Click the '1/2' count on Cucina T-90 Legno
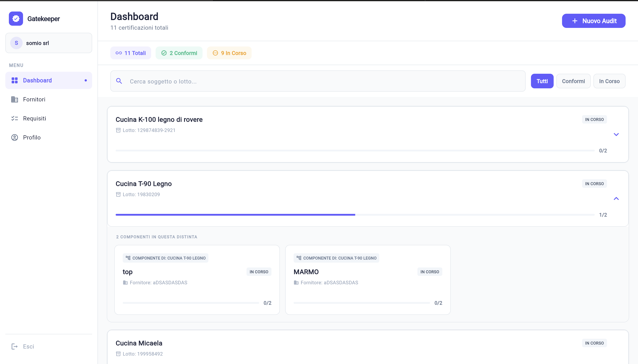Viewport: 638px width, 364px height. click(x=603, y=215)
